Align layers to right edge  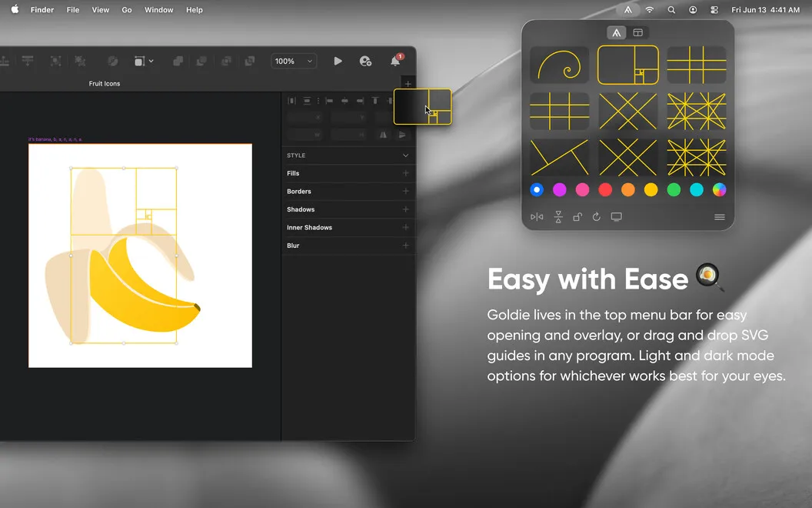point(360,101)
